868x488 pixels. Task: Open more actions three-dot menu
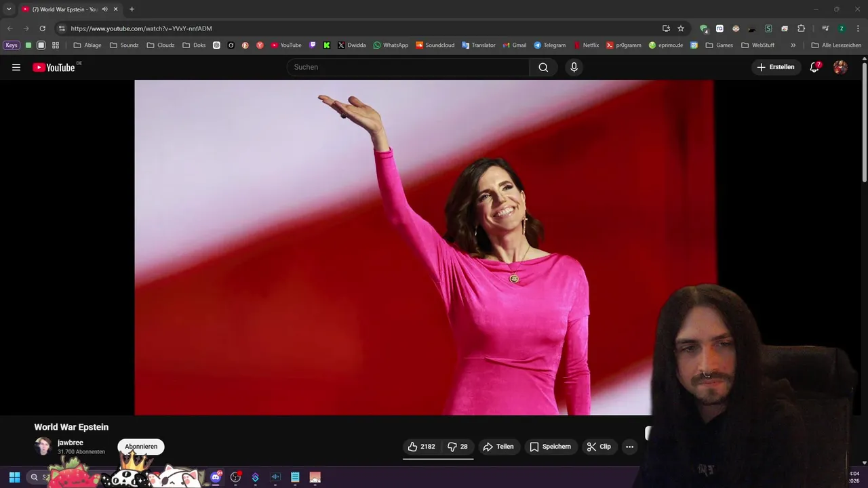coord(629,447)
